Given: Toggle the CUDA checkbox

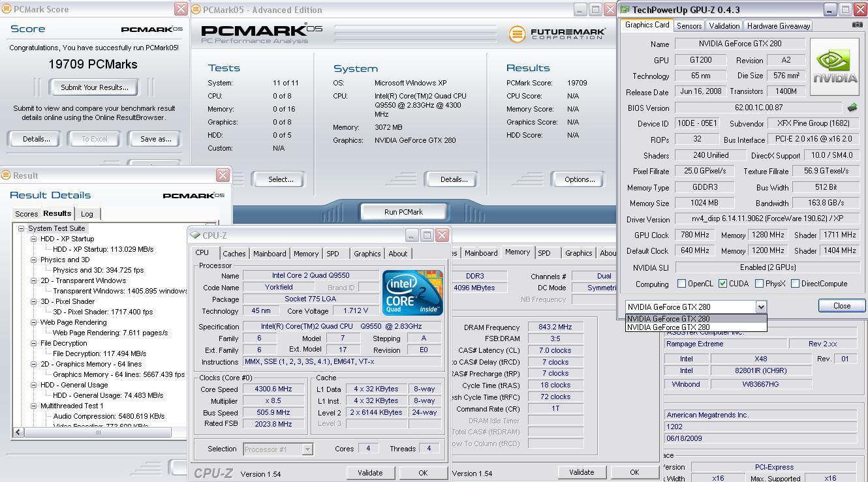Looking at the screenshot, I should point(722,284).
